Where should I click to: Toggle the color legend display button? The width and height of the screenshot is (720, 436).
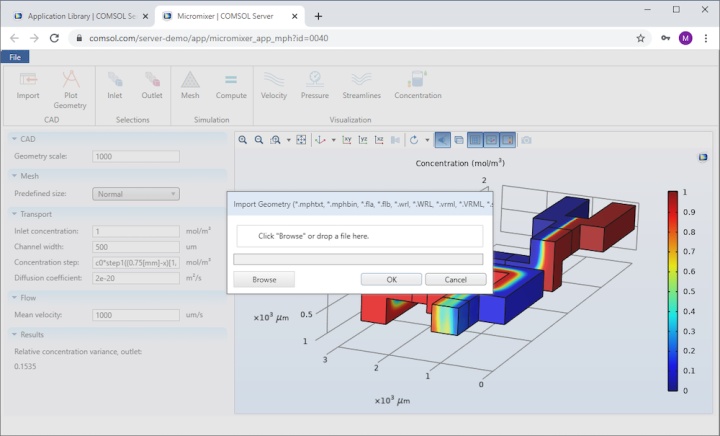(x=508, y=140)
